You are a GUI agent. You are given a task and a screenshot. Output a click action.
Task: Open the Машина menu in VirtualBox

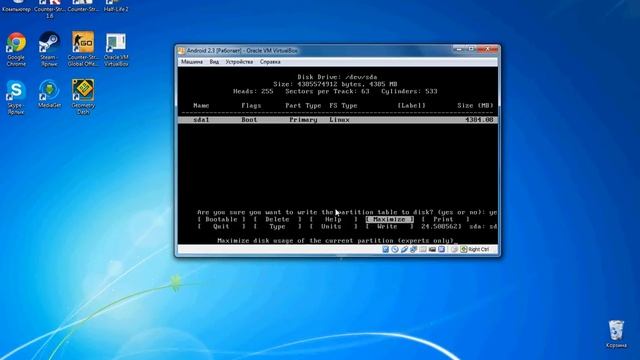(192, 62)
